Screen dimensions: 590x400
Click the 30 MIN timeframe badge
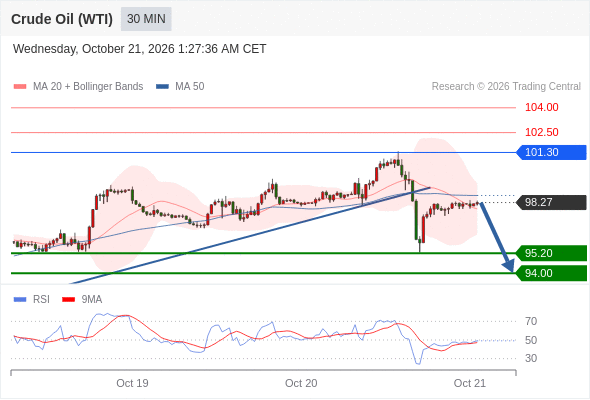click(146, 19)
